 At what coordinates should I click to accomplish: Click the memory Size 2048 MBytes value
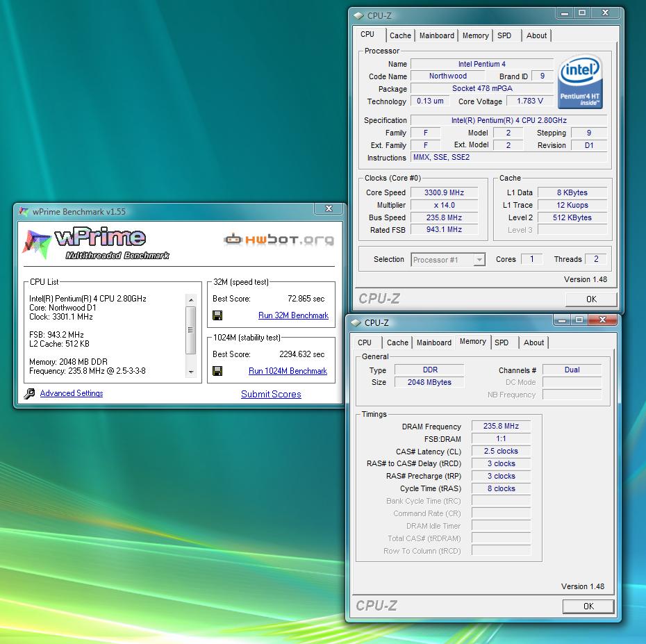(x=429, y=382)
